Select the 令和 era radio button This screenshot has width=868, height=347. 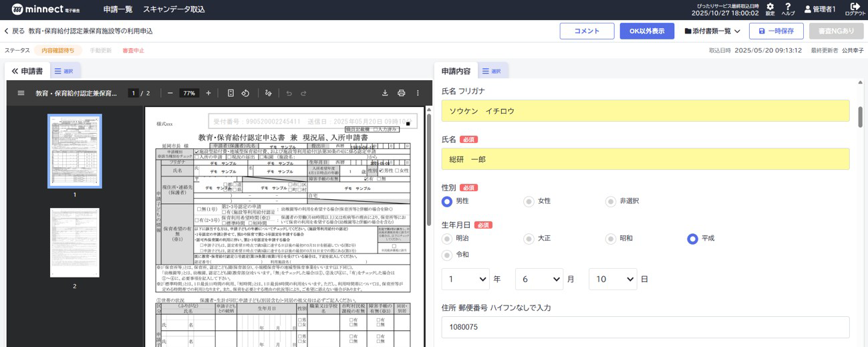[x=447, y=255]
